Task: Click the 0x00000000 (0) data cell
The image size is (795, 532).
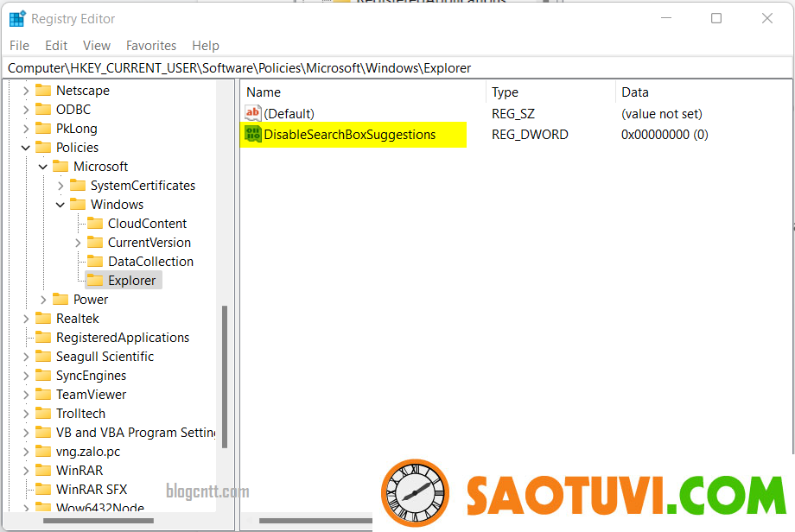Action: pyautogui.click(x=665, y=135)
